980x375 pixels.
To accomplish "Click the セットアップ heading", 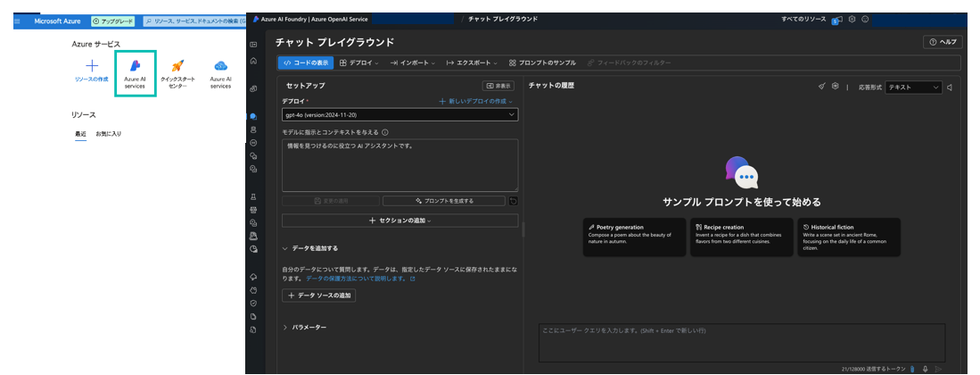I will point(306,85).
